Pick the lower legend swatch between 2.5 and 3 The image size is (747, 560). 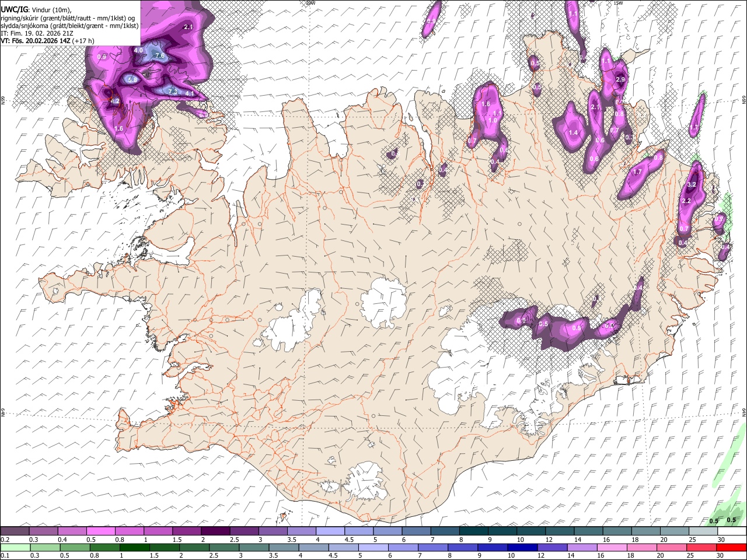pyautogui.click(x=224, y=547)
